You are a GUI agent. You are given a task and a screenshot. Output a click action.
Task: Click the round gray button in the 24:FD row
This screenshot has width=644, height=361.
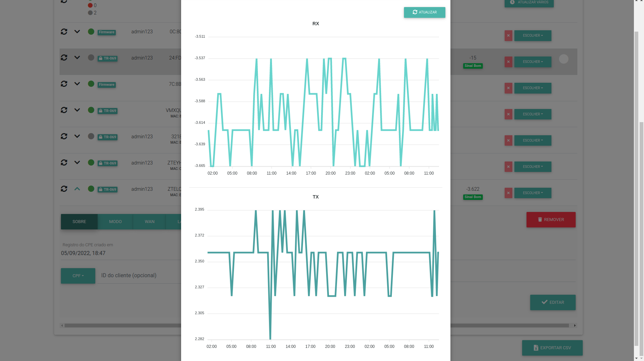pyautogui.click(x=564, y=59)
